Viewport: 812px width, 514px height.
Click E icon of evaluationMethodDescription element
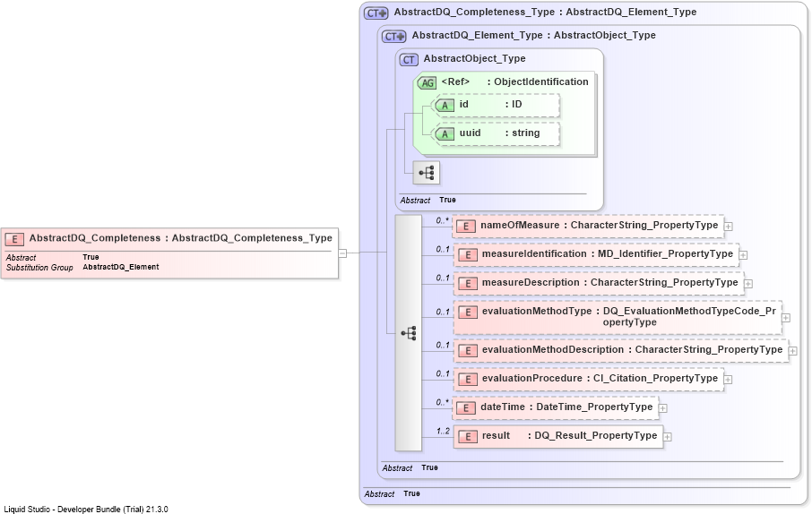click(x=468, y=350)
